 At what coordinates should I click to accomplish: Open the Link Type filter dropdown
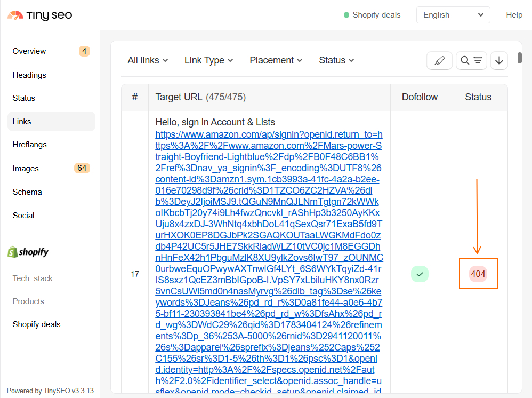tap(208, 60)
